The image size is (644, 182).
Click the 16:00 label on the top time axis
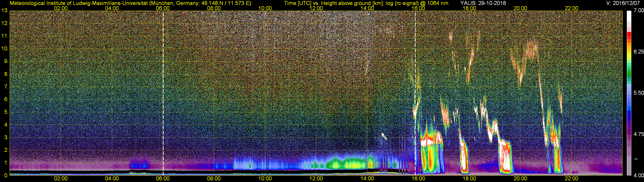pyautogui.click(x=418, y=8)
